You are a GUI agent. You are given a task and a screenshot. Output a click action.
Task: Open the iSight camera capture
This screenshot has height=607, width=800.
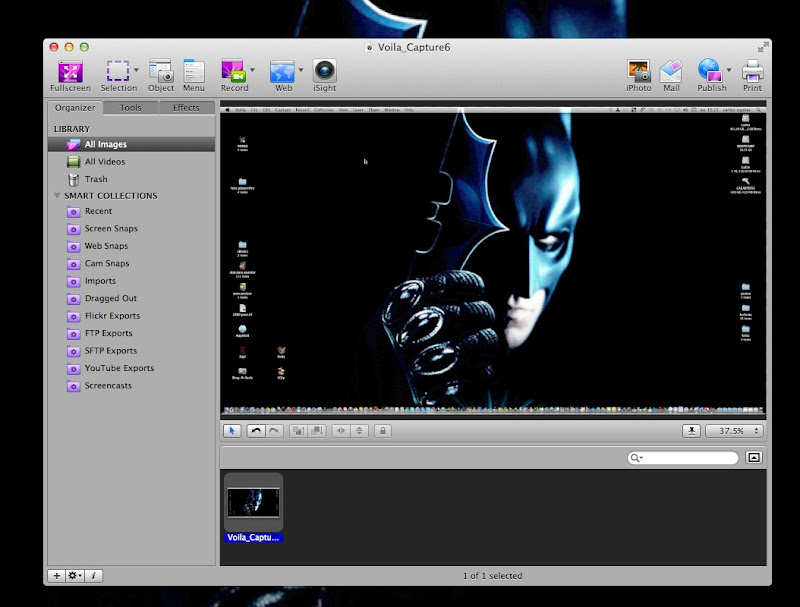[x=324, y=72]
